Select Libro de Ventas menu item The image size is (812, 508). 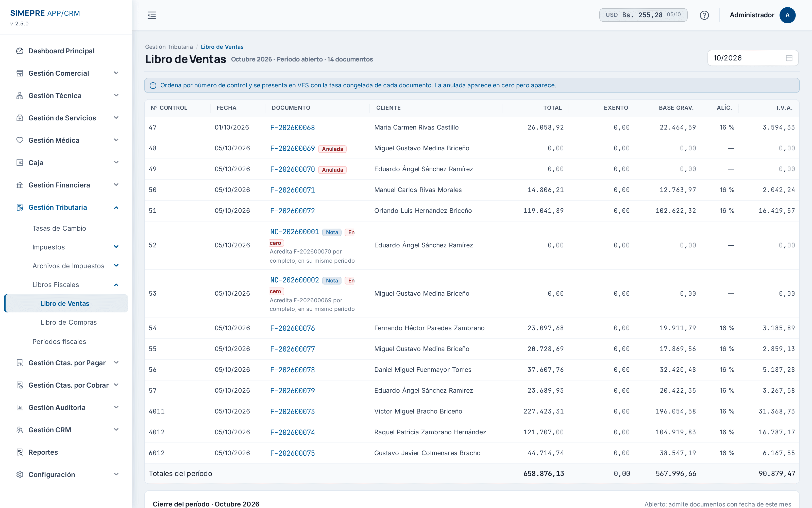point(66,303)
